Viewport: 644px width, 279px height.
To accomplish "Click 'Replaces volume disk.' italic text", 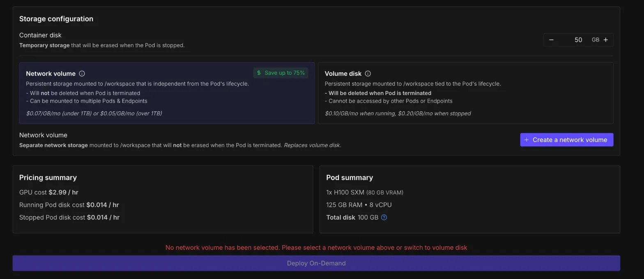I will point(312,145).
